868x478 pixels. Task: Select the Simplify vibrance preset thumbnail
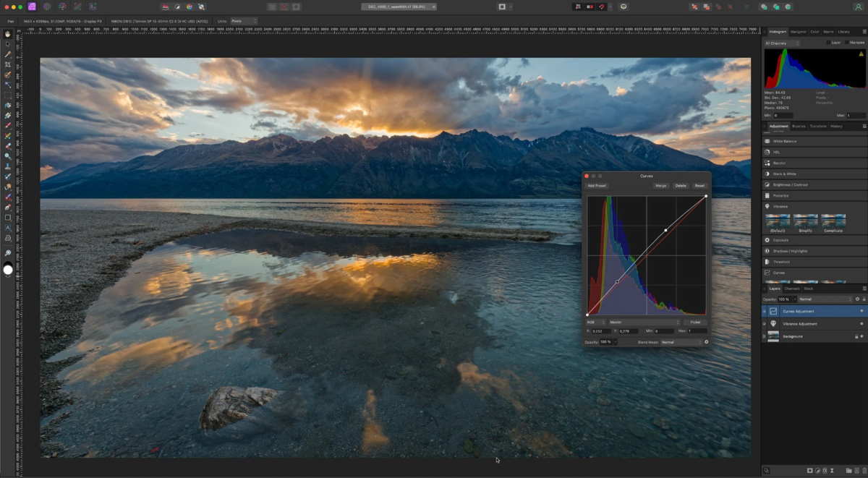pos(805,220)
